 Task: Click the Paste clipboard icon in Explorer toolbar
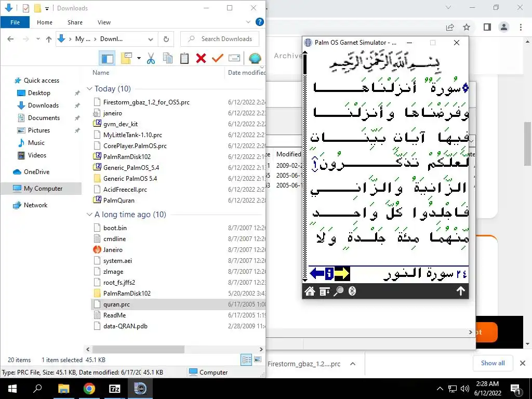click(184, 58)
